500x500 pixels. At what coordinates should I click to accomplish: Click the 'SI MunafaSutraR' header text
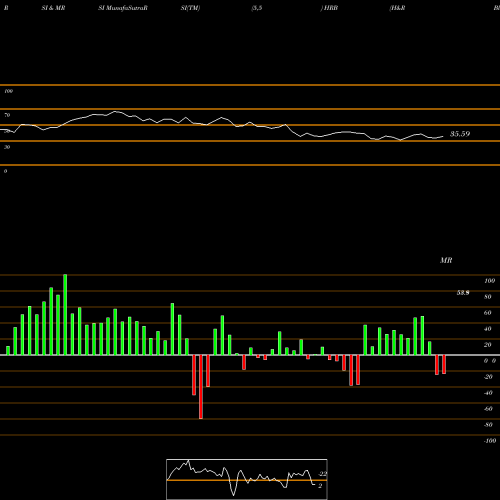(x=123, y=8)
